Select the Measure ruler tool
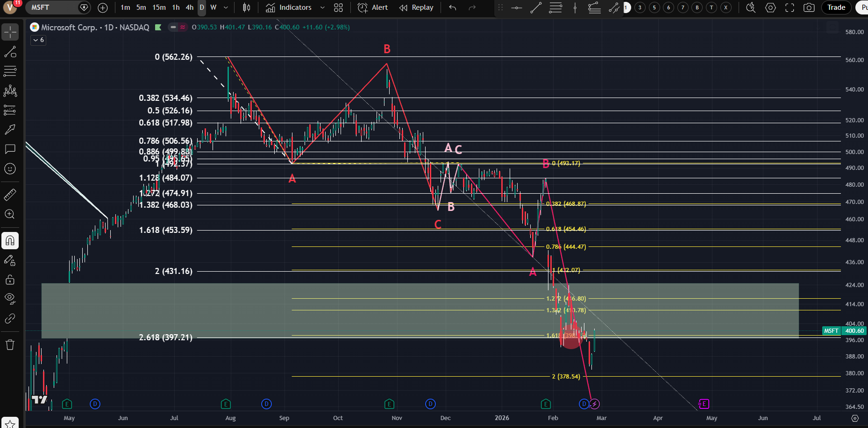The width and height of the screenshot is (868, 428). (10, 195)
